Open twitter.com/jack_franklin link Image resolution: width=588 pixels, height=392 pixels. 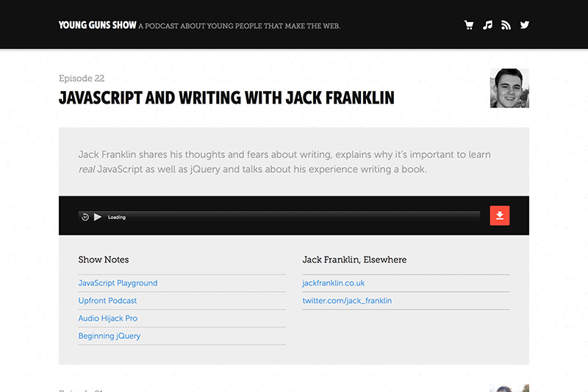(x=347, y=301)
